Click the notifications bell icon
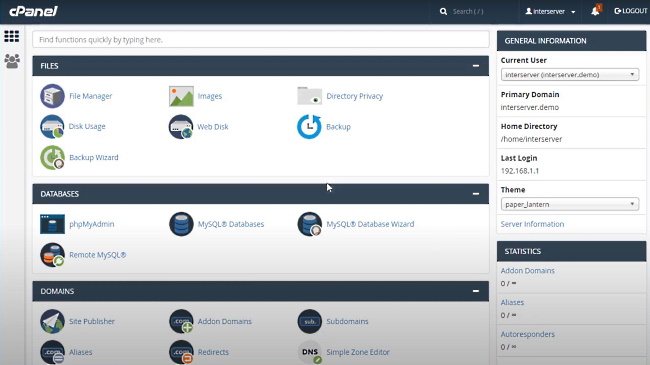The height and width of the screenshot is (365, 650). pyautogui.click(x=596, y=11)
